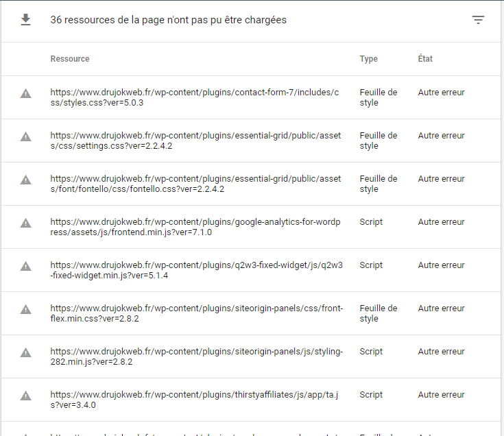Click 'Script' type for styling-282.min.js row

click(x=371, y=352)
